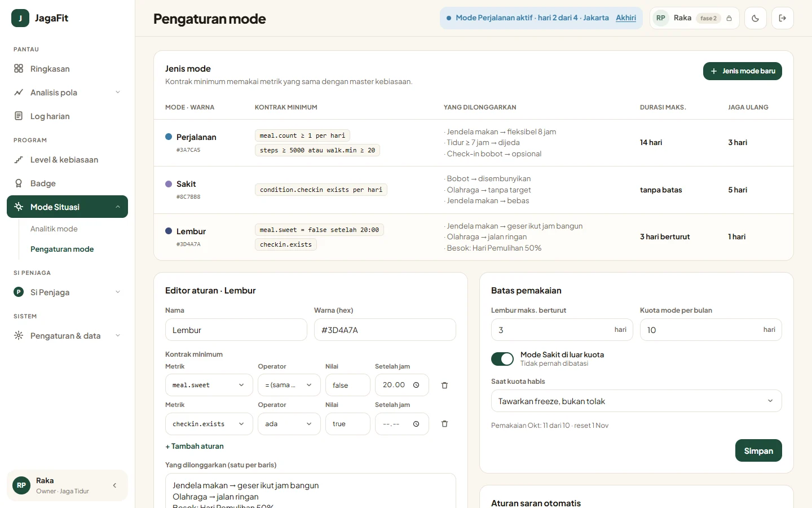Open Analitik mode subpage
The image size is (812, 508).
54,229
